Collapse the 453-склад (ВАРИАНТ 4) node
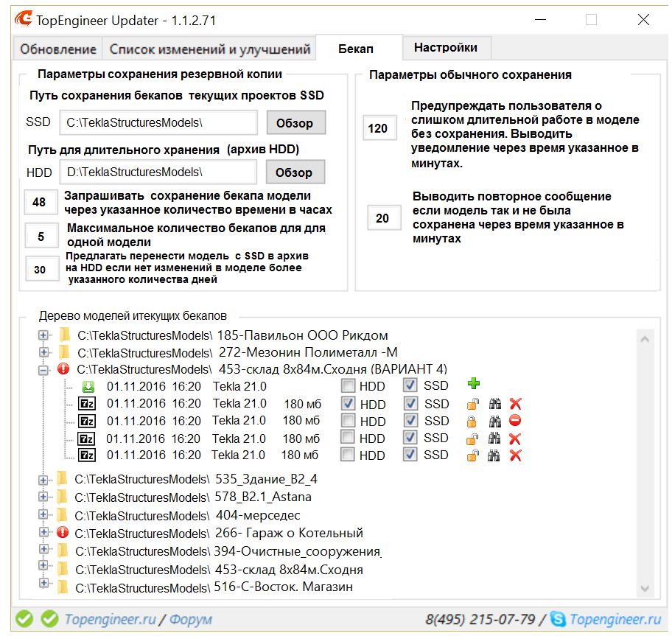 (43, 370)
